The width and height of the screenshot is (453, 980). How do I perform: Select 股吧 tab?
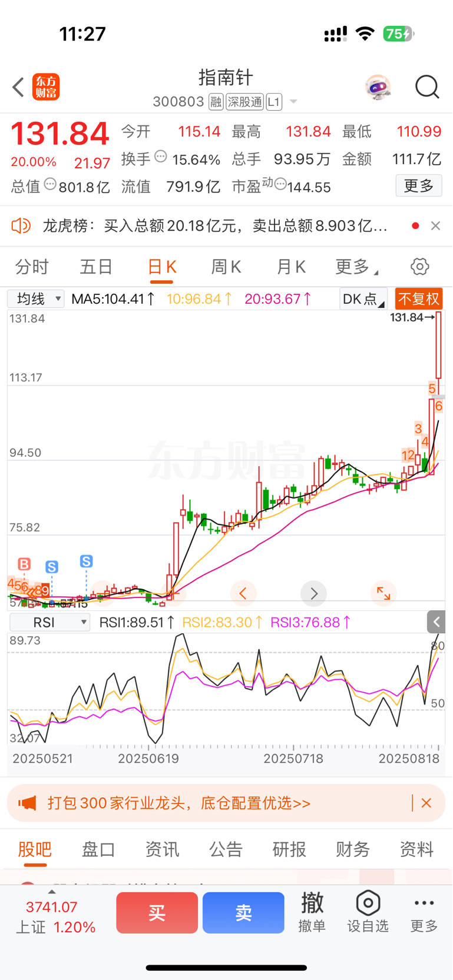click(35, 849)
